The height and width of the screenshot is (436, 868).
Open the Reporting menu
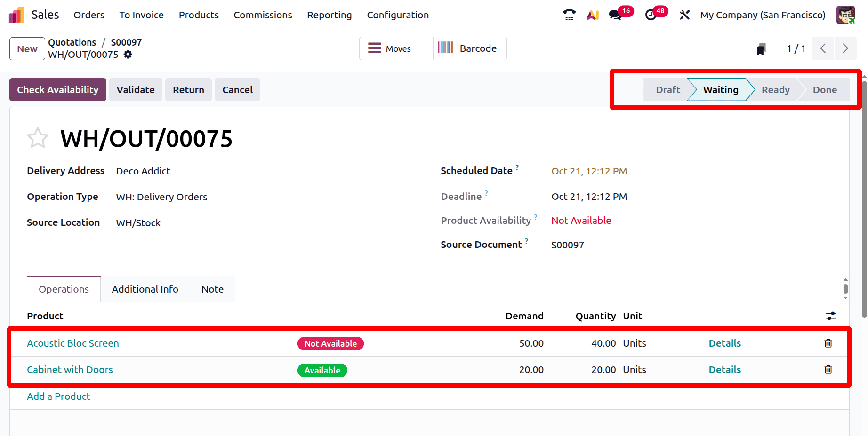[329, 15]
